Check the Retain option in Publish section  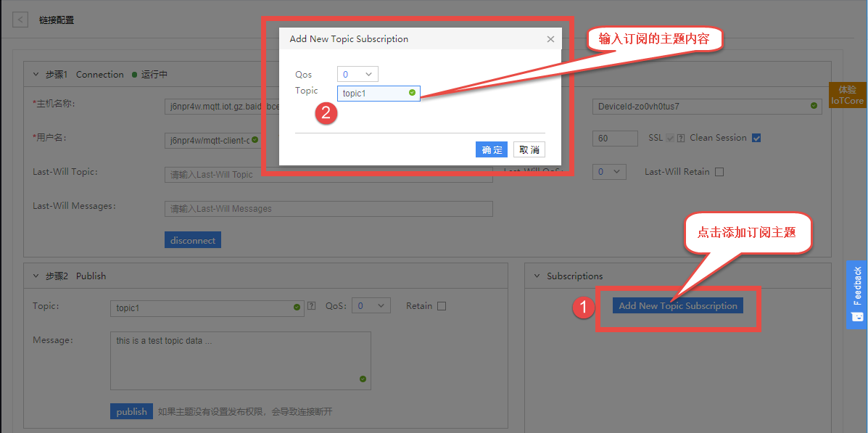point(441,305)
